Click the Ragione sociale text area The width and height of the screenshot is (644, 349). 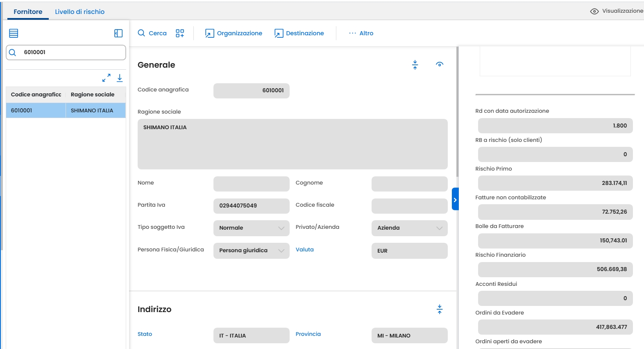tap(293, 144)
